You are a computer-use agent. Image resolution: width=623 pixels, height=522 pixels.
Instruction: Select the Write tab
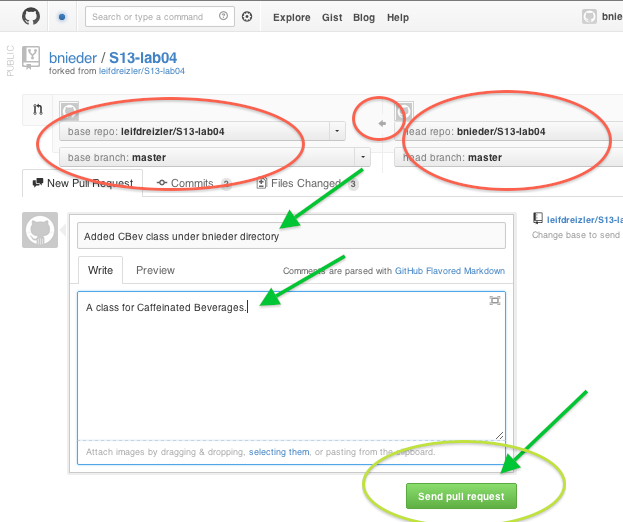[x=101, y=270]
